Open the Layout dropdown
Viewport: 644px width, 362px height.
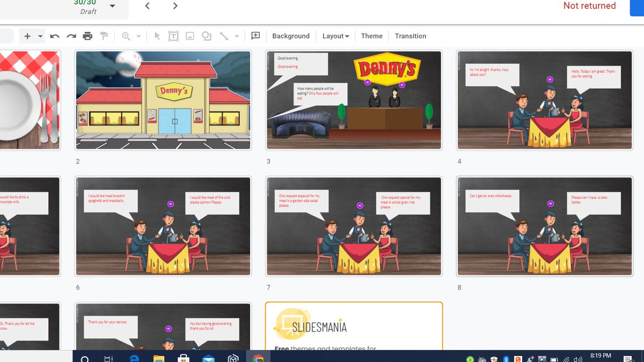[x=335, y=36]
